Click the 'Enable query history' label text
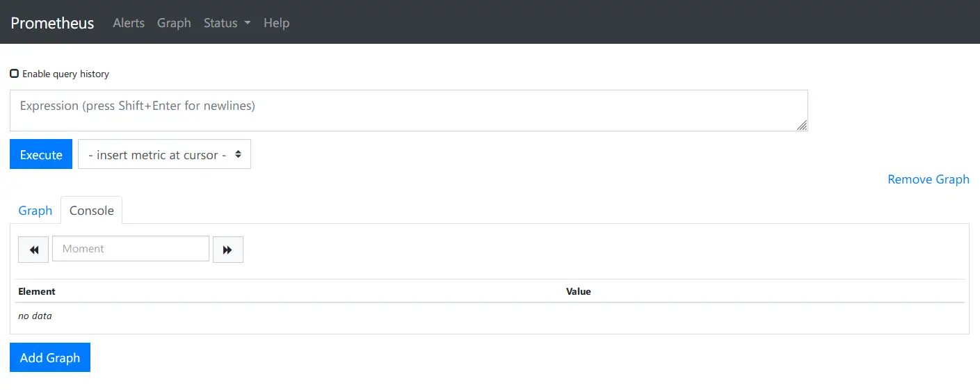 pos(65,74)
